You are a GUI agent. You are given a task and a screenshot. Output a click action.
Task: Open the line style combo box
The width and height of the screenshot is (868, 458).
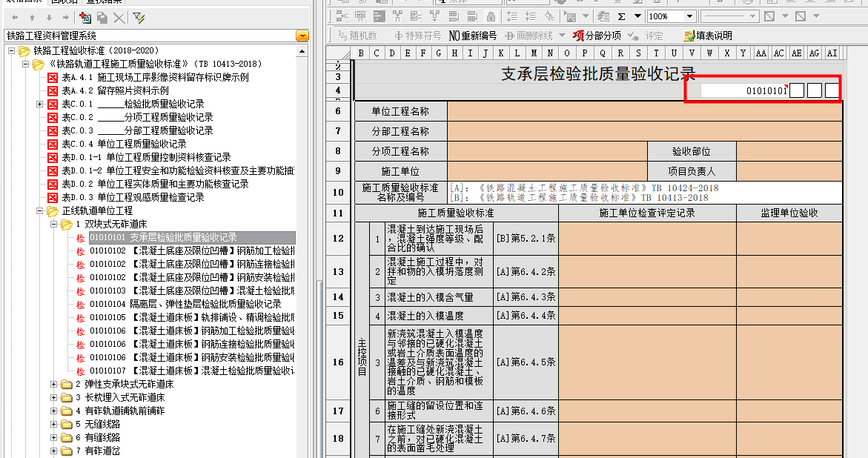[729, 16]
